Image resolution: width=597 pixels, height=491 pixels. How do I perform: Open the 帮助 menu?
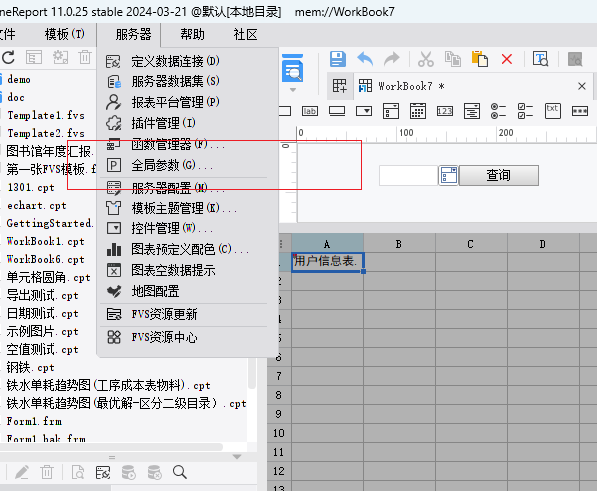[192, 35]
